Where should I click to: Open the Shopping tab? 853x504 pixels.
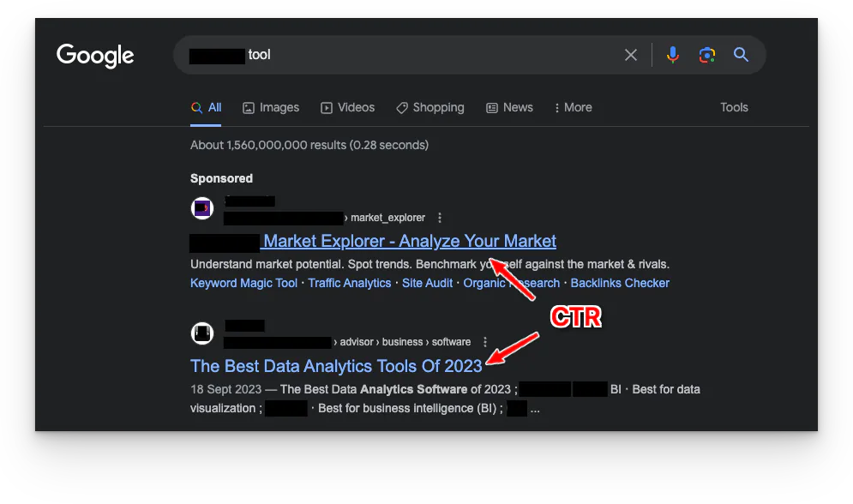430,108
